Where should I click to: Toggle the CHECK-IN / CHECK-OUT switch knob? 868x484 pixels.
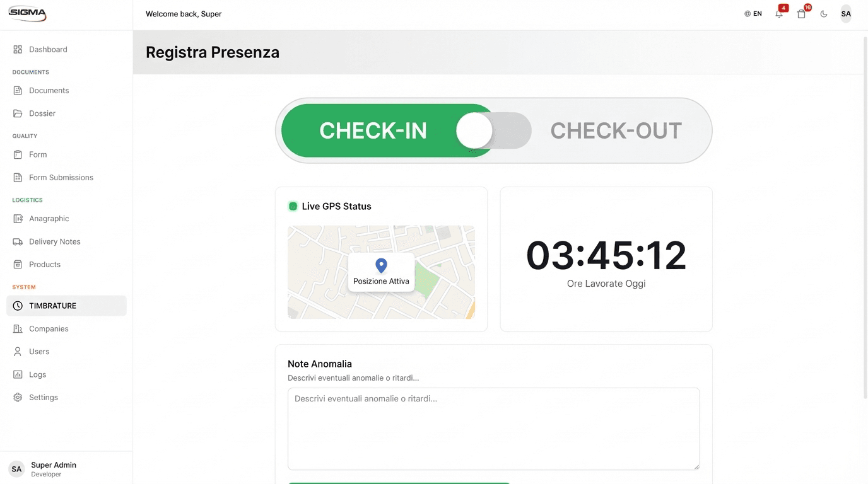[x=474, y=130]
